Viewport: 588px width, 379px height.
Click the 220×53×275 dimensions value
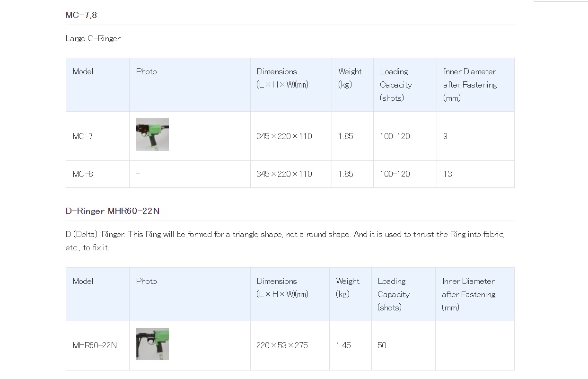point(282,345)
